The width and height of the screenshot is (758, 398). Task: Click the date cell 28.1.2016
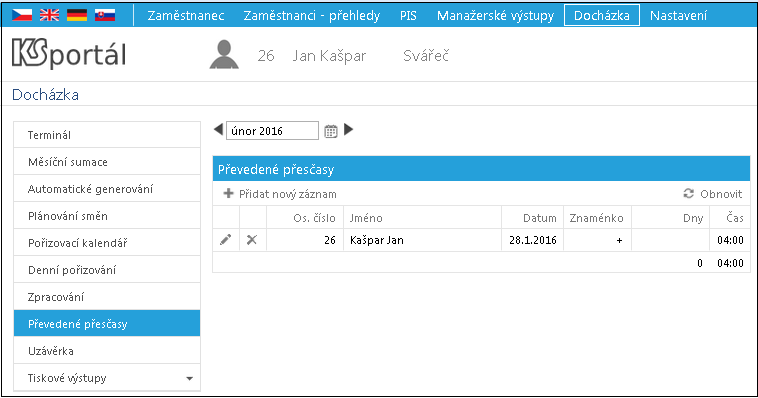[x=533, y=240]
